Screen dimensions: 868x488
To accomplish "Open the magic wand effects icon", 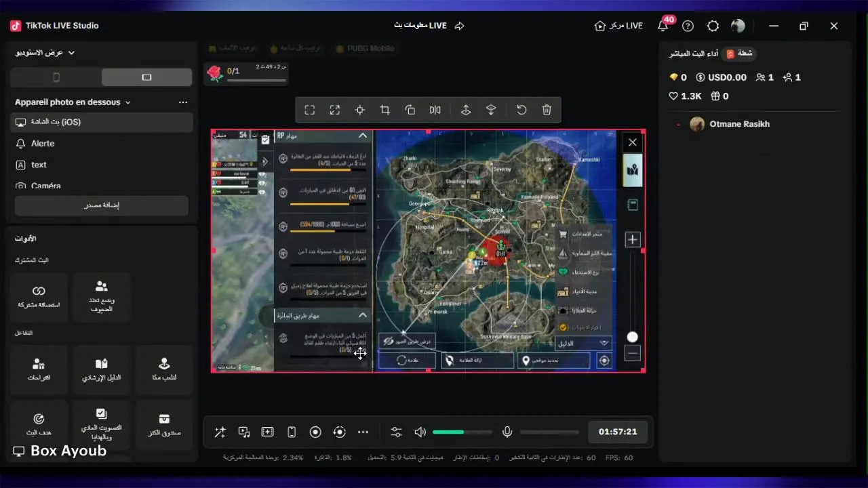I will [x=220, y=432].
